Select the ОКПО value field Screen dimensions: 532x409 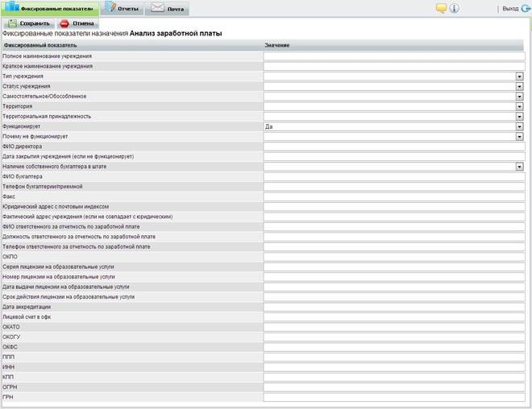coord(393,257)
